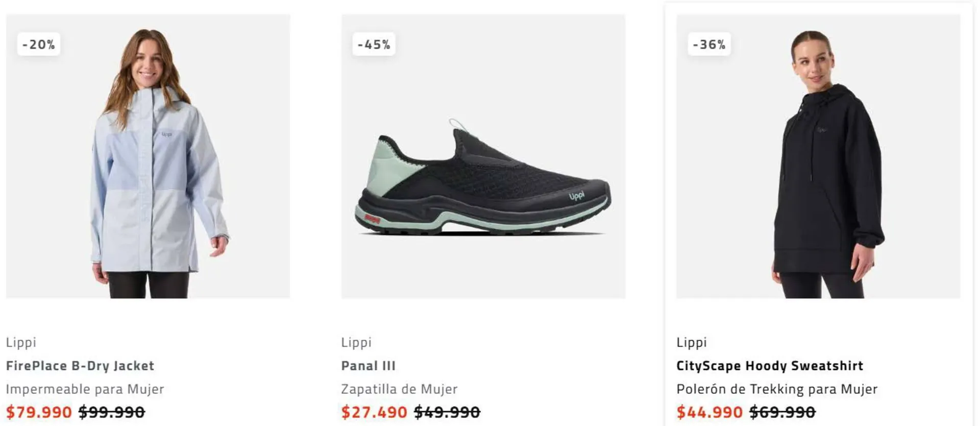Viewport: 980px width, 426px height.
Task: Open the FirePlace B-Dry Jacket product image
Action: tap(148, 163)
